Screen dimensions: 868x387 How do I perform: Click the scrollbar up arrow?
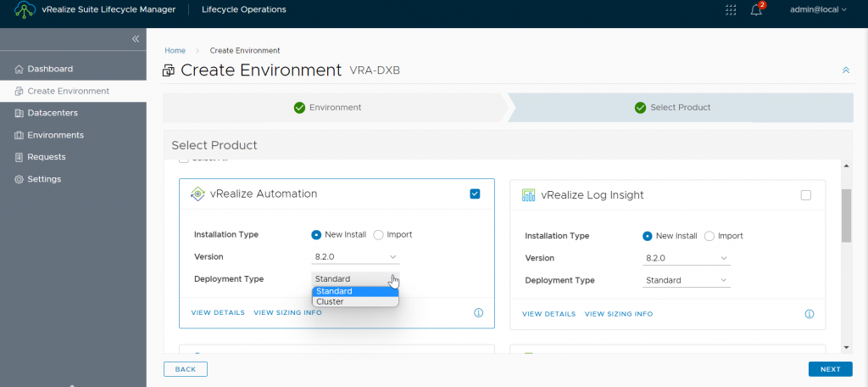click(x=847, y=166)
